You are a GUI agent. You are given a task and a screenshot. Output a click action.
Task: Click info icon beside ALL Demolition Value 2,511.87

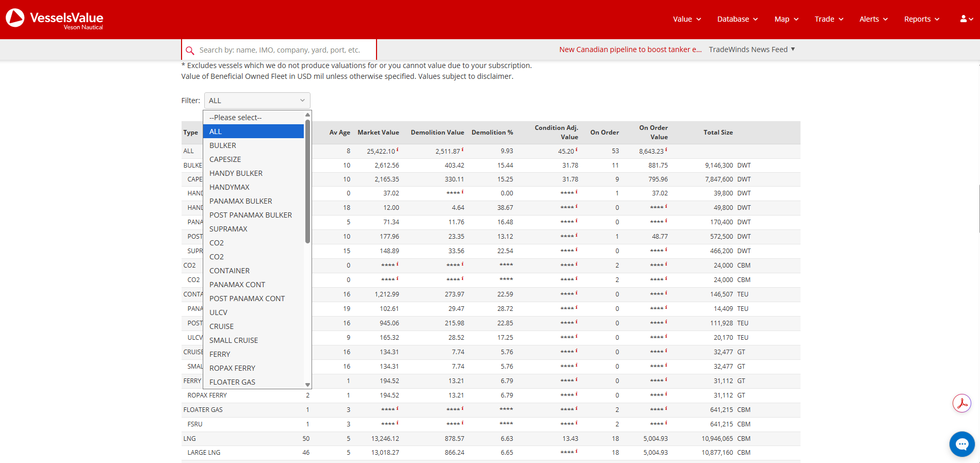tap(463, 150)
